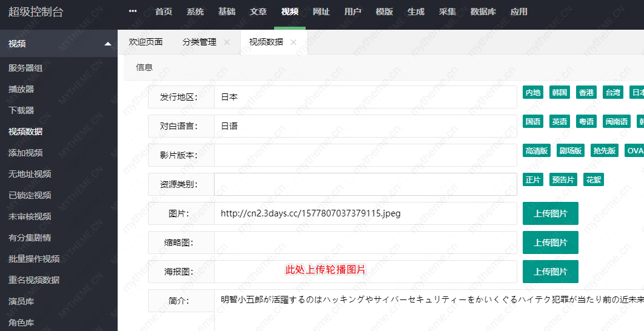Image resolution: width=644 pixels, height=331 pixels.
Task: Choose the 高清版 version tag
Action: [537, 151]
